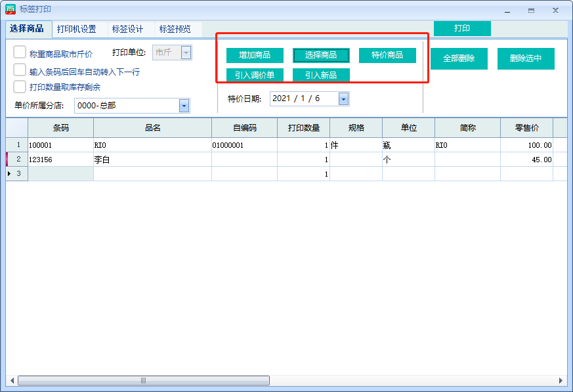Select row header 1
573x392 pixels.
coord(17,145)
